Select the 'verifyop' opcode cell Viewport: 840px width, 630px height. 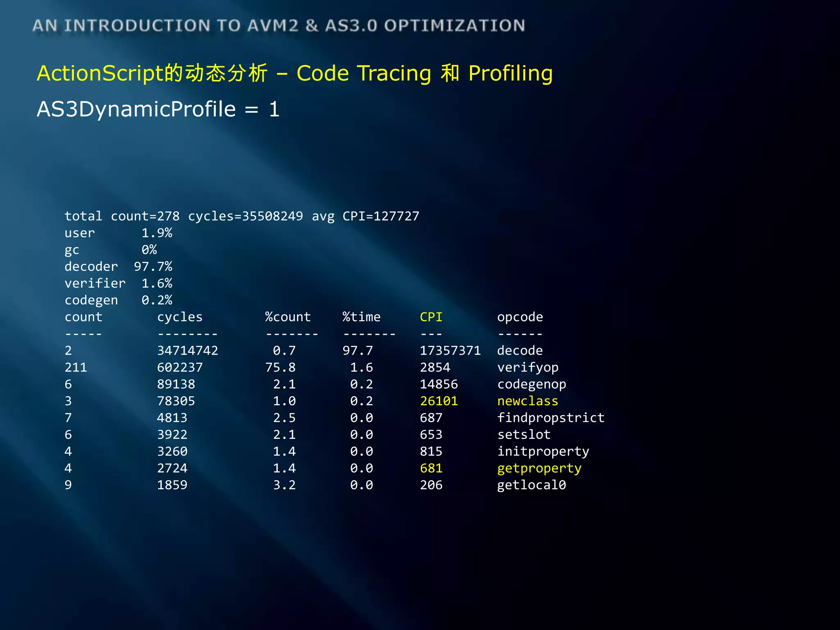528,367
